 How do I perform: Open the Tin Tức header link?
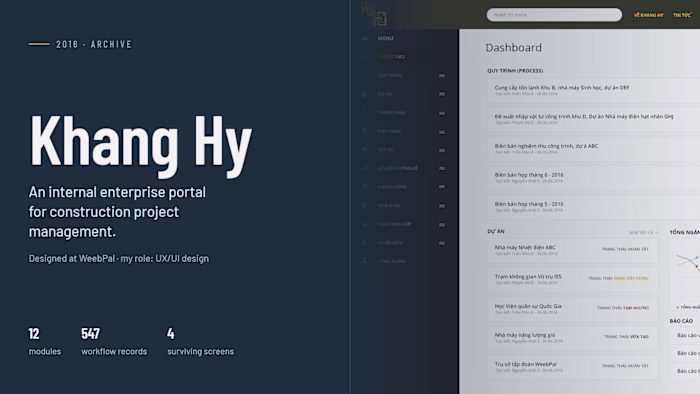tap(682, 15)
